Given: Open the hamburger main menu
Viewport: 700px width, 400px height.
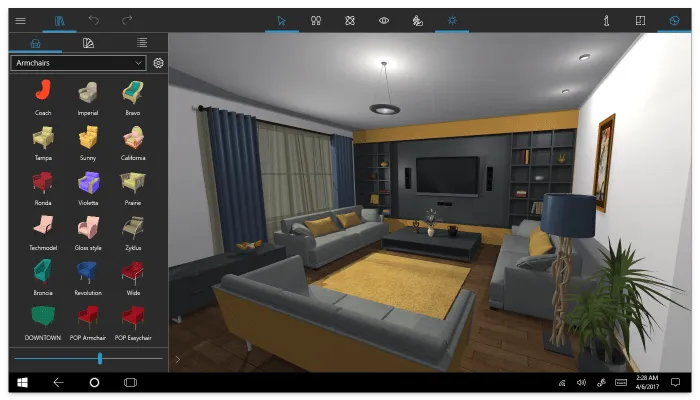Looking at the screenshot, I should click(x=21, y=21).
